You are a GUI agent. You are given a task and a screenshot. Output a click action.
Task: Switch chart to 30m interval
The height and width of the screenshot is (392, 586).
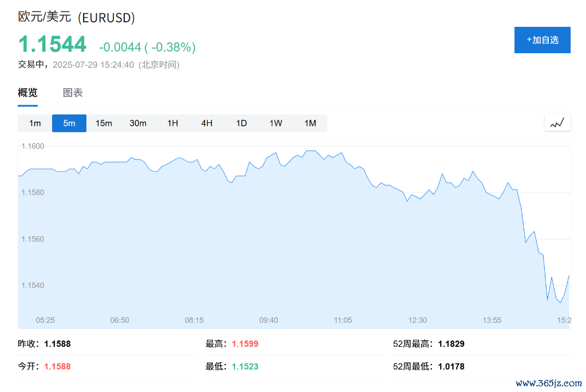click(x=138, y=123)
